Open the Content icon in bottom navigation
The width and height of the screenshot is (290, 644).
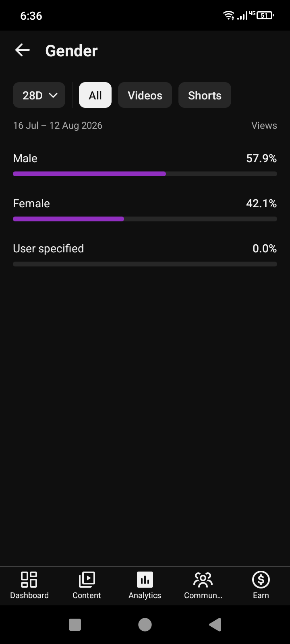(87, 580)
